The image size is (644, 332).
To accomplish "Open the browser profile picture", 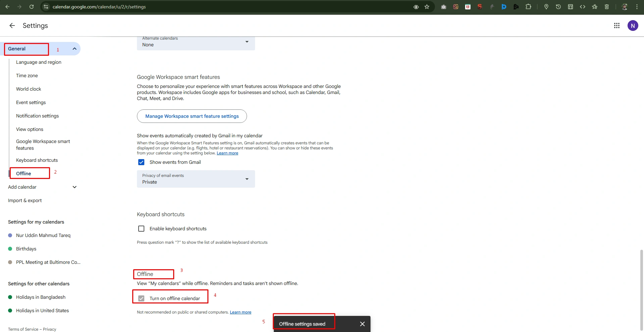I will coord(625,7).
